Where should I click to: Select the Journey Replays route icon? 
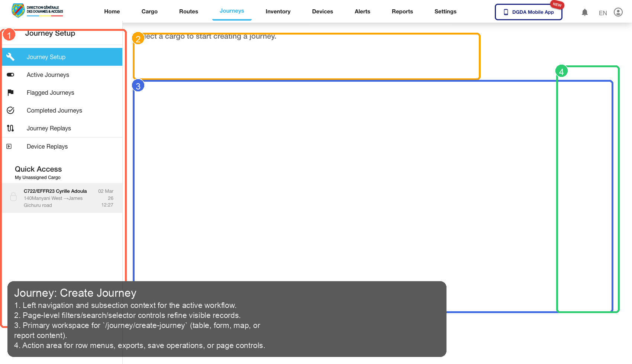10,128
